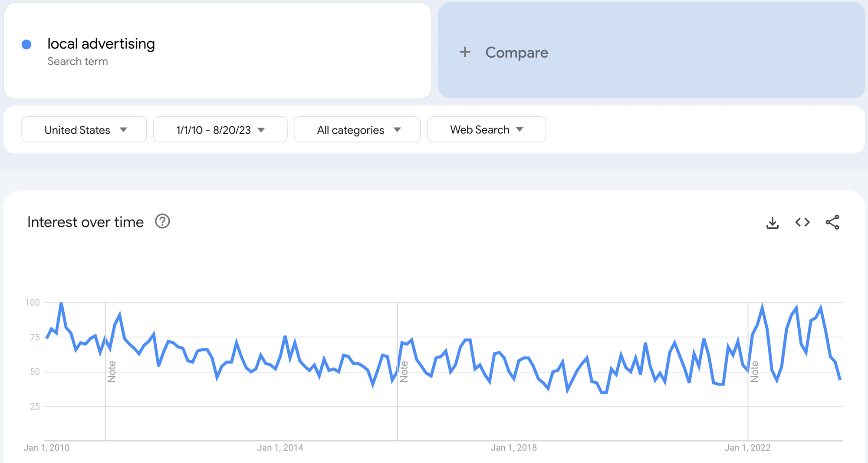
Task: Click the Search term subtitle text
Action: pyautogui.click(x=78, y=61)
